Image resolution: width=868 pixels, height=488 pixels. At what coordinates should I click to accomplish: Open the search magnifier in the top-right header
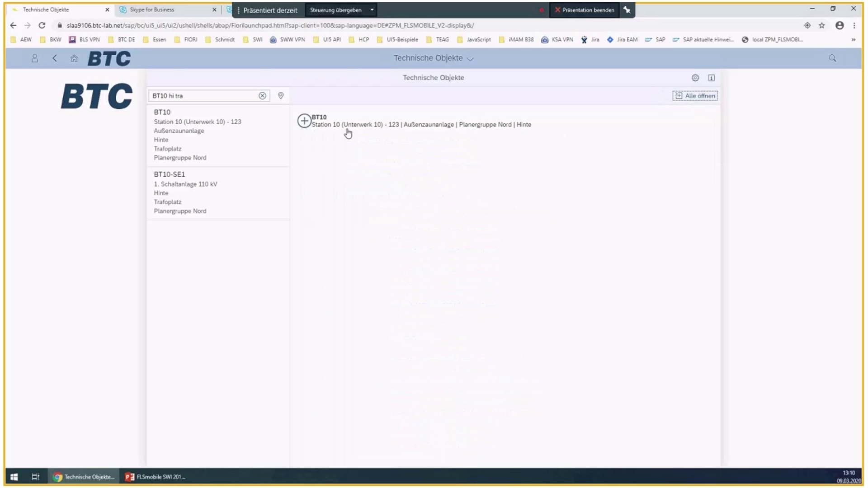(832, 58)
